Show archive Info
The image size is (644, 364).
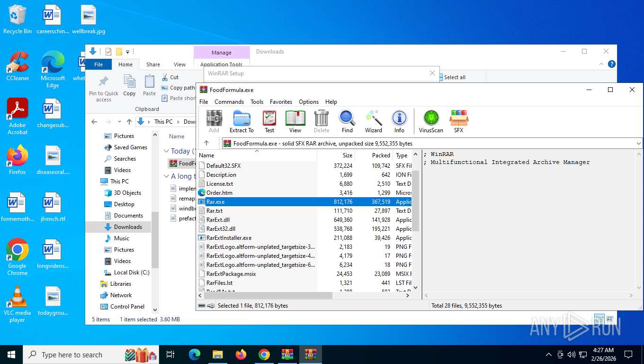[x=399, y=121]
